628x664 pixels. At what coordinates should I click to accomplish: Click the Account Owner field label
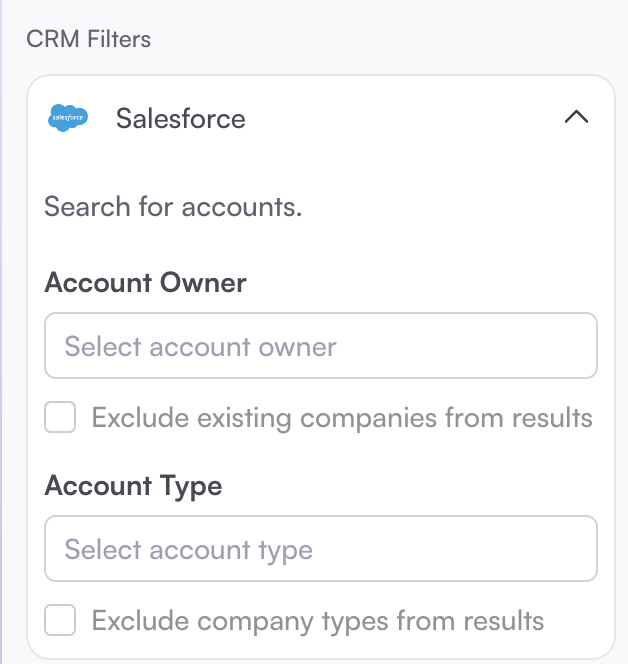click(x=145, y=282)
